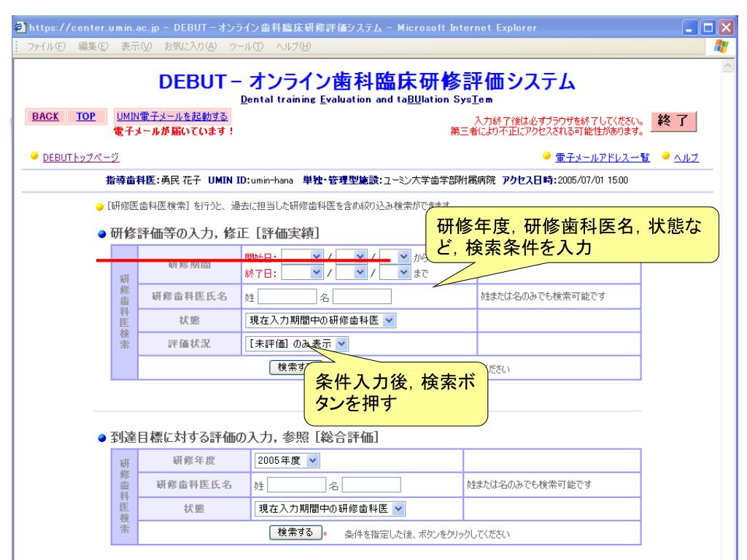Expand the 評価状況 [未評価]のみ表示 dropdown
Image resolution: width=747 pixels, height=560 pixels.
point(297,344)
